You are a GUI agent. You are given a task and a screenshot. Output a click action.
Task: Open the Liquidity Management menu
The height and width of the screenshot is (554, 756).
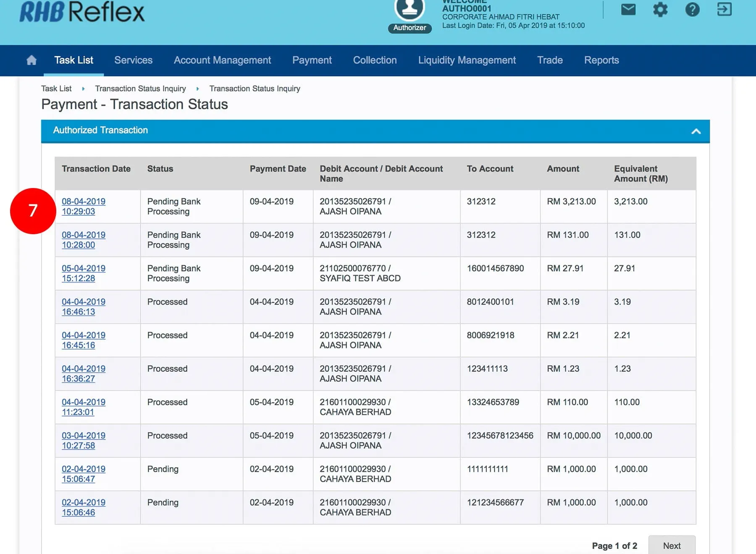pyautogui.click(x=467, y=60)
